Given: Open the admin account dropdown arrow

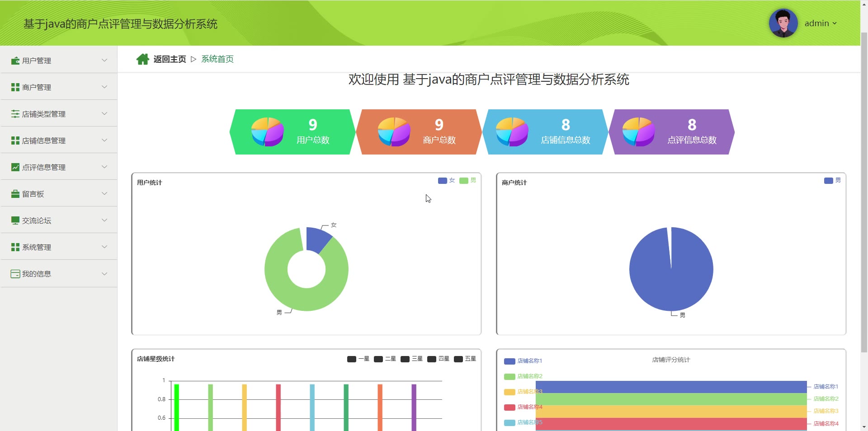Looking at the screenshot, I should [835, 23].
